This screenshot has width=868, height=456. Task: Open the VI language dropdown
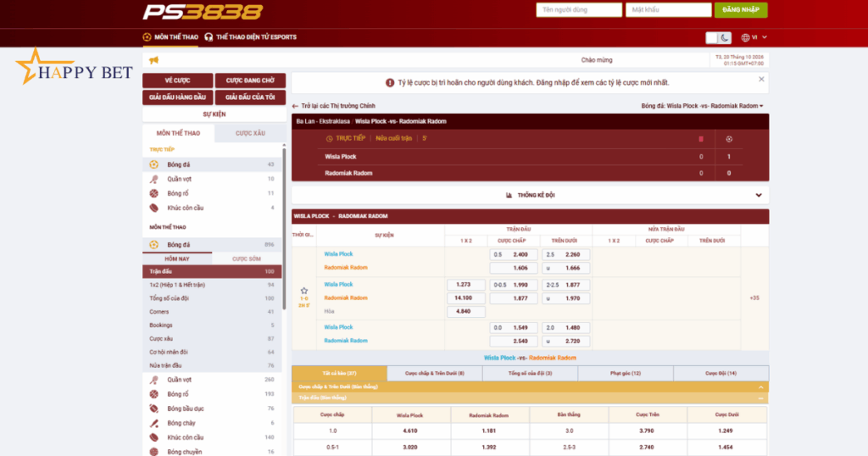coord(754,37)
